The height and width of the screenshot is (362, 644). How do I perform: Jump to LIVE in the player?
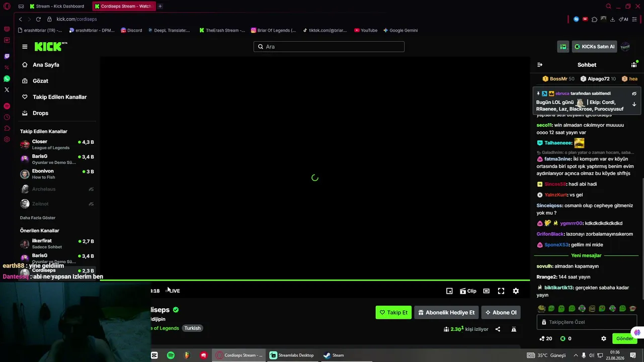pos(174,291)
